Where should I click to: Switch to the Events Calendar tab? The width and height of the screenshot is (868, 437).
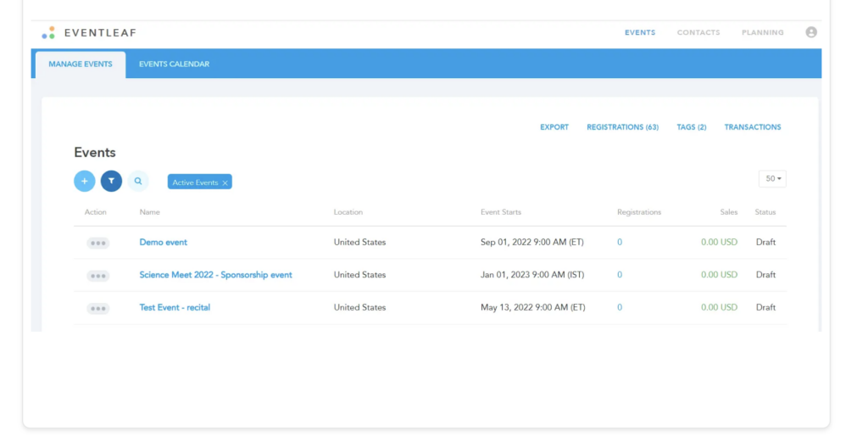[x=174, y=64]
